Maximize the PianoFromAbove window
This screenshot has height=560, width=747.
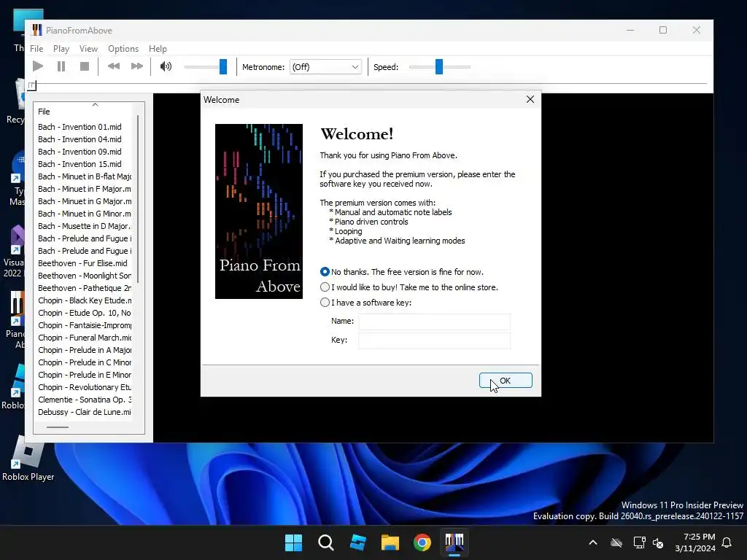click(662, 30)
